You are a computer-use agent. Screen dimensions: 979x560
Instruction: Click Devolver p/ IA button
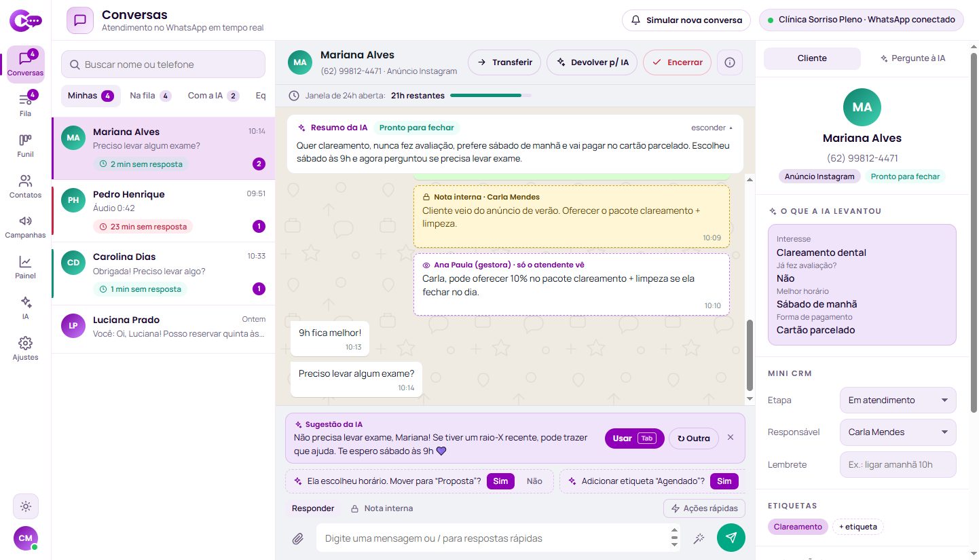click(592, 62)
